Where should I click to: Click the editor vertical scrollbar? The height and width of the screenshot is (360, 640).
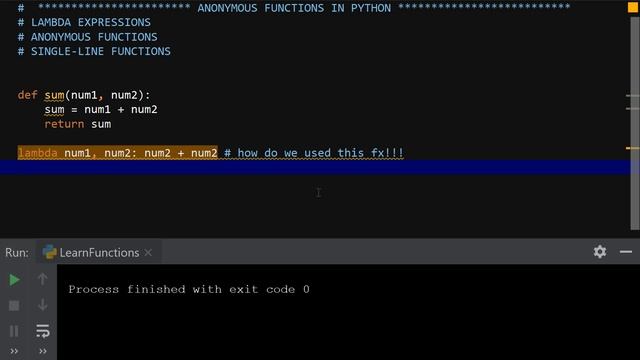pyautogui.click(x=635, y=122)
